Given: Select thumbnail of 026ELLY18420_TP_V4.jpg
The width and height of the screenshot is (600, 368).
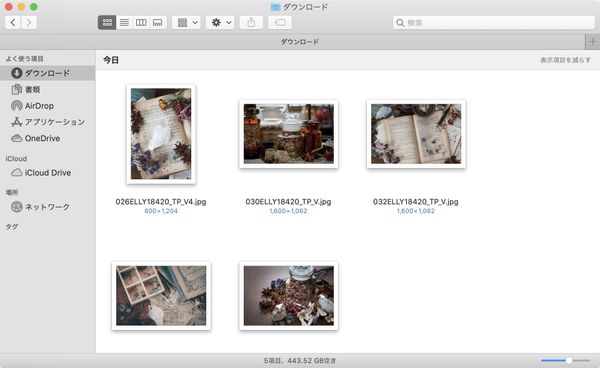Looking at the screenshot, I should pyautogui.click(x=161, y=134).
